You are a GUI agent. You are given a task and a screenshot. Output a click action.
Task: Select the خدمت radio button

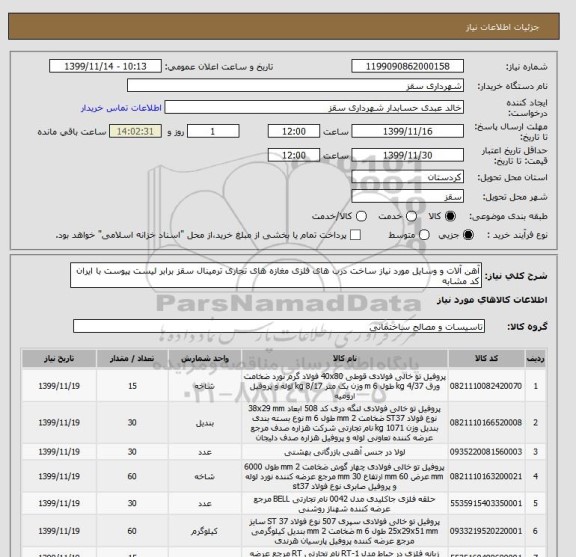pyautogui.click(x=411, y=216)
